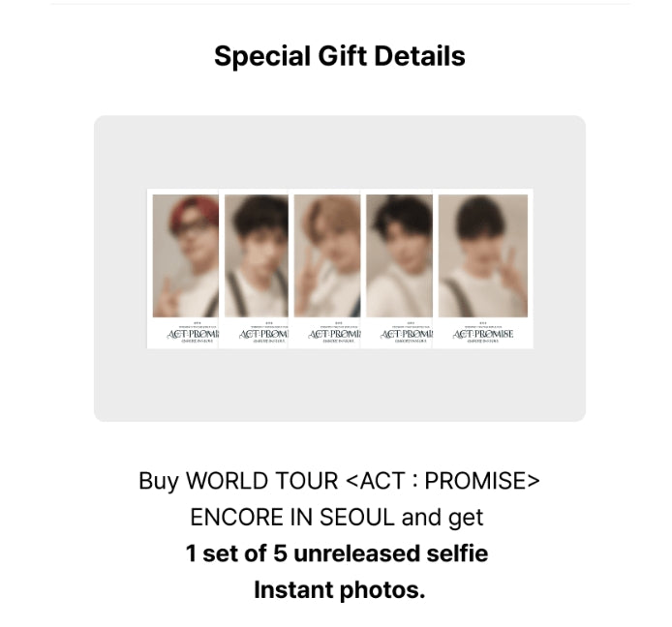672x627 pixels.
Task: Click the ACT:PROMISE logo under the second photo
Action: coord(263,334)
